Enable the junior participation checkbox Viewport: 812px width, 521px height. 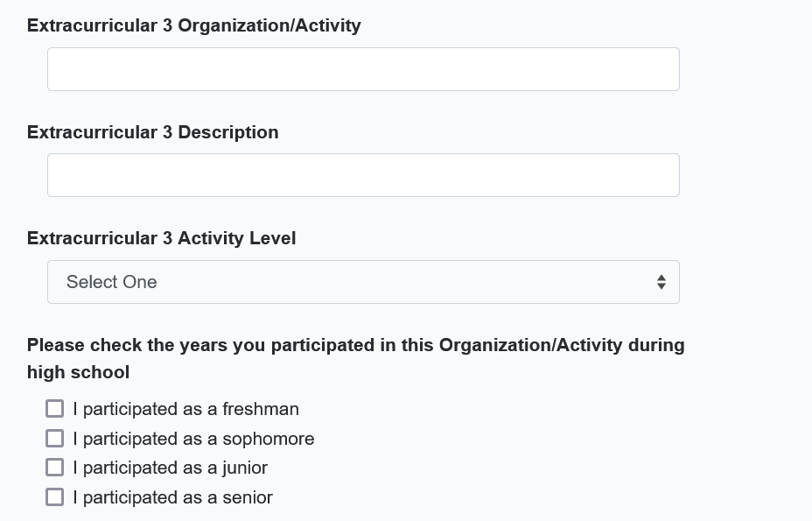(54, 468)
